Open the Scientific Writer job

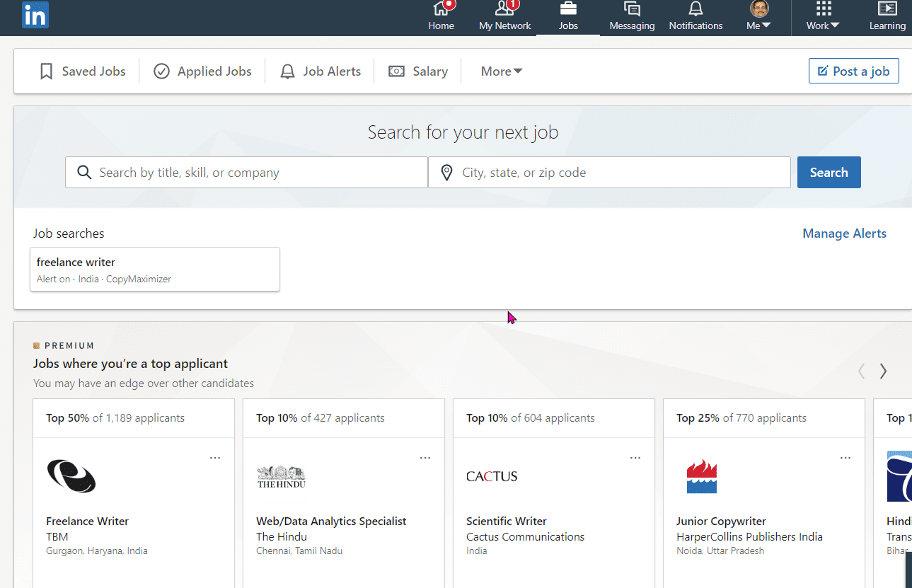[507, 521]
